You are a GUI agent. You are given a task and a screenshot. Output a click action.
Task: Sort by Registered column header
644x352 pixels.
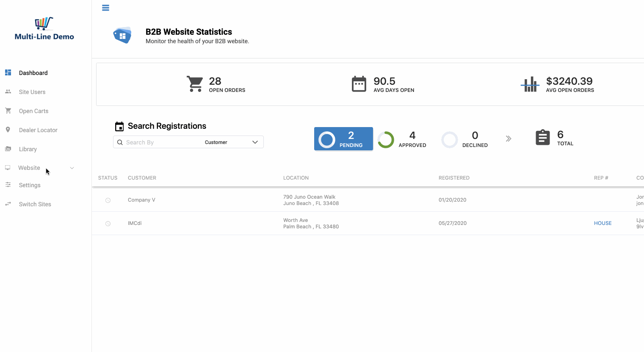click(454, 178)
